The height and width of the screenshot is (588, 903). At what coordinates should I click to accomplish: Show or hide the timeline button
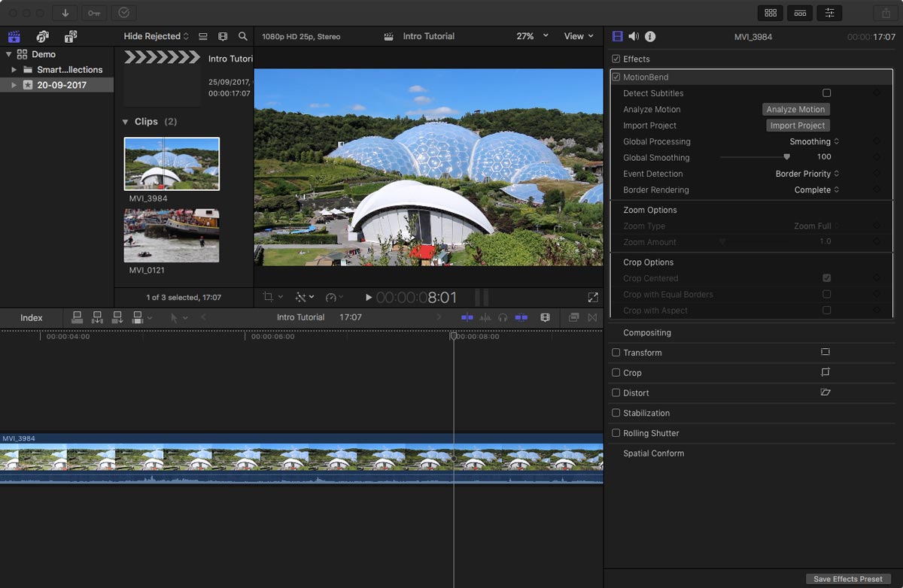coord(800,13)
